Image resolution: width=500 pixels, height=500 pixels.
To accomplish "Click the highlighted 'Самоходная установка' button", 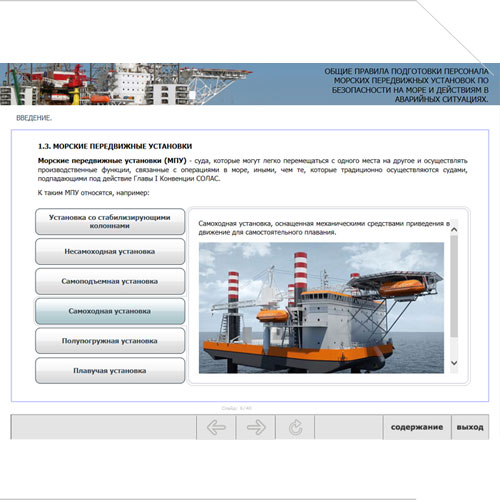I will tap(110, 311).
